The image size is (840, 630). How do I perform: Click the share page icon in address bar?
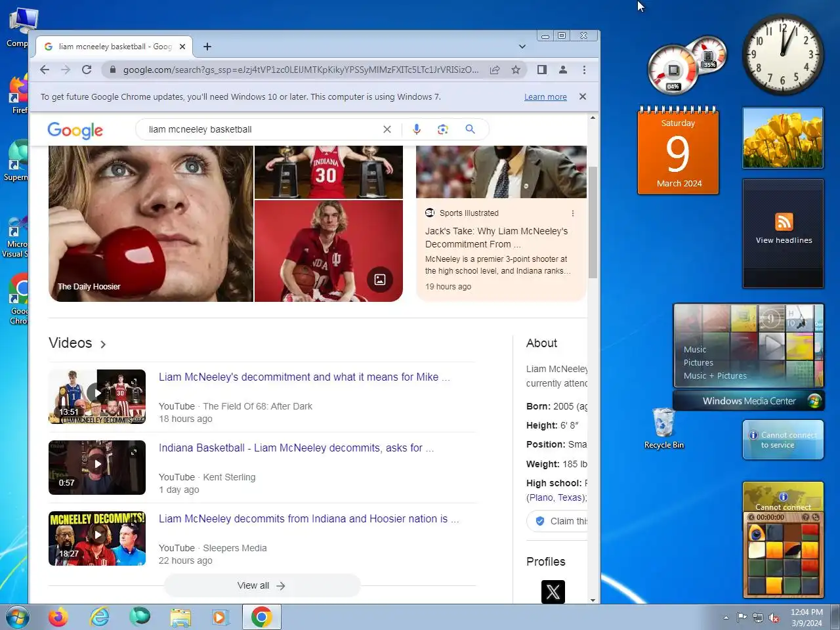pos(495,70)
